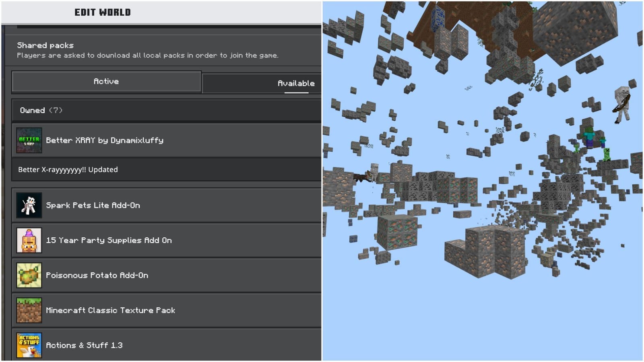Open the Better XRAY by Dynamixluffy thumbnail
This screenshot has height=362, width=644.
tap(29, 140)
